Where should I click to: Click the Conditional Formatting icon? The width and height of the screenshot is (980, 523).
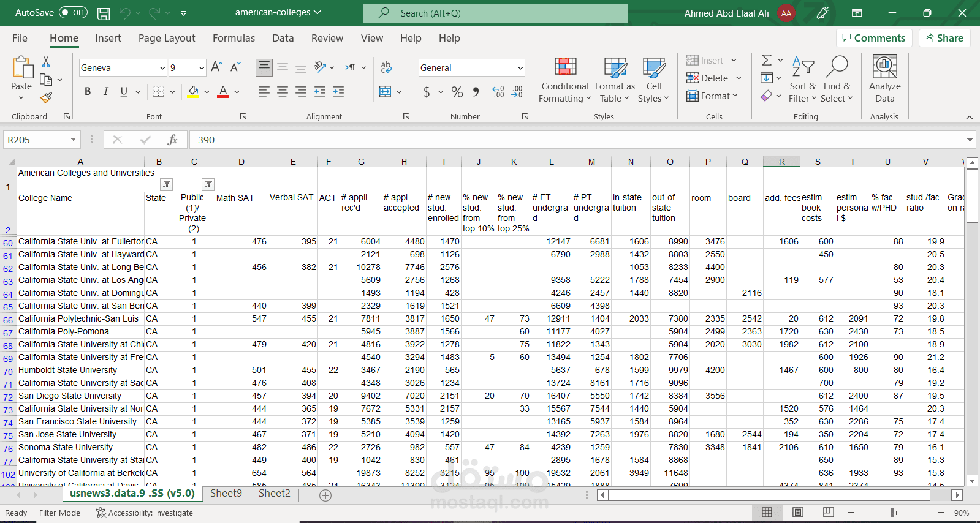[x=565, y=67]
